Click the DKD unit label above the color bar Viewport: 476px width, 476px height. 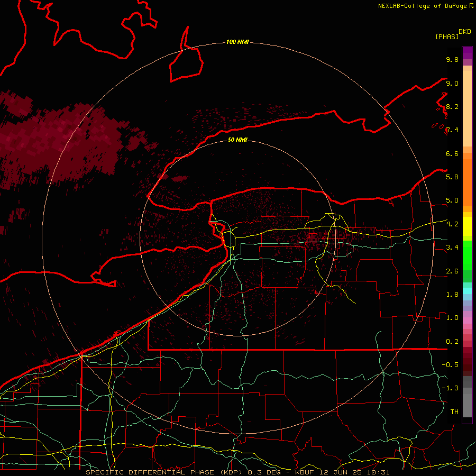(465, 31)
